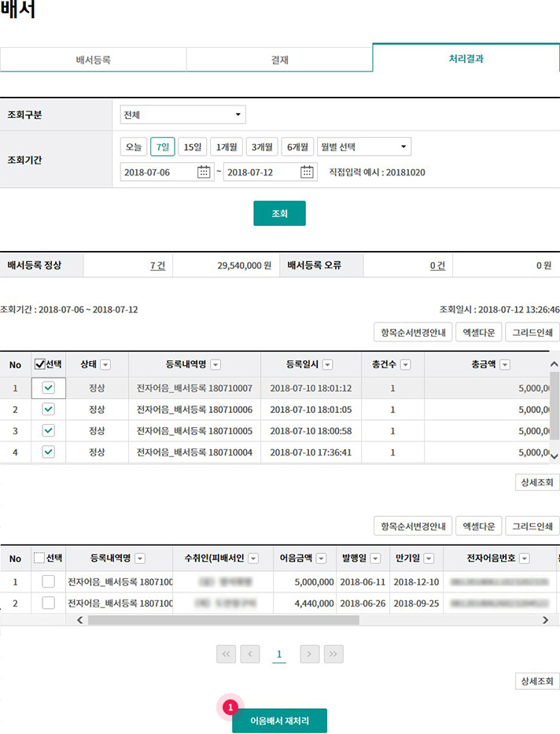Viewport: 560px width, 734px height.
Task: Switch to the 배서등록 tab
Action: [x=93, y=60]
